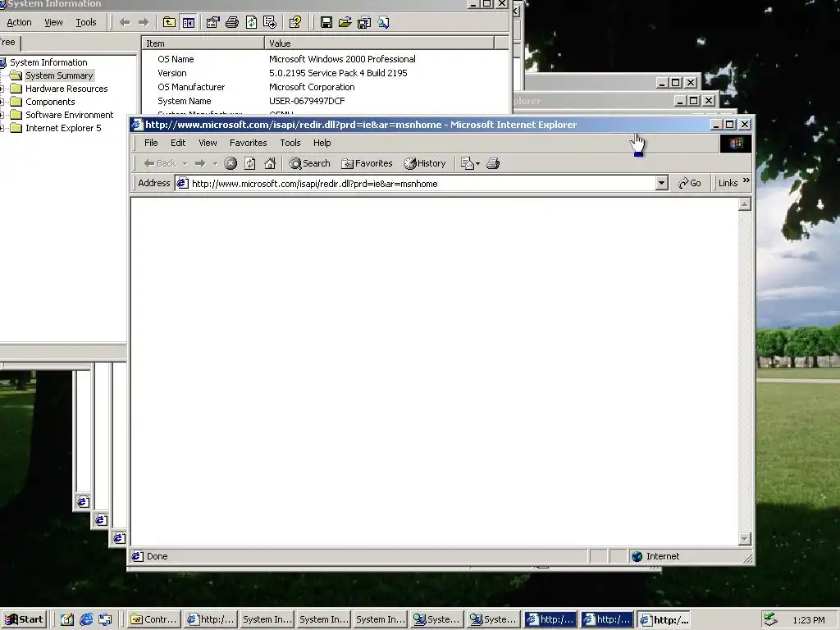This screenshot has height=630, width=840.
Task: Click the scroll up arrow in Internet Explorer
Action: point(745,204)
